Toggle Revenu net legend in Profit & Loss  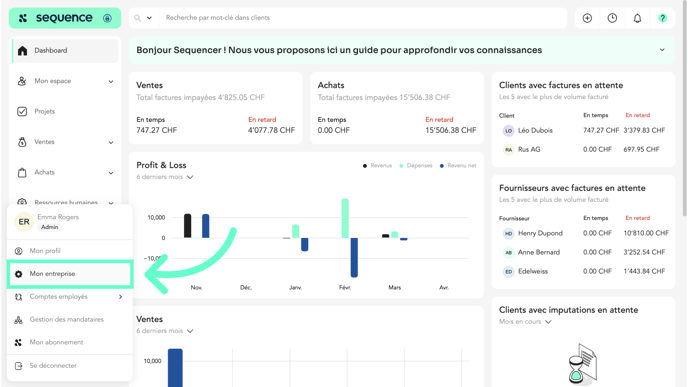pyautogui.click(x=458, y=166)
